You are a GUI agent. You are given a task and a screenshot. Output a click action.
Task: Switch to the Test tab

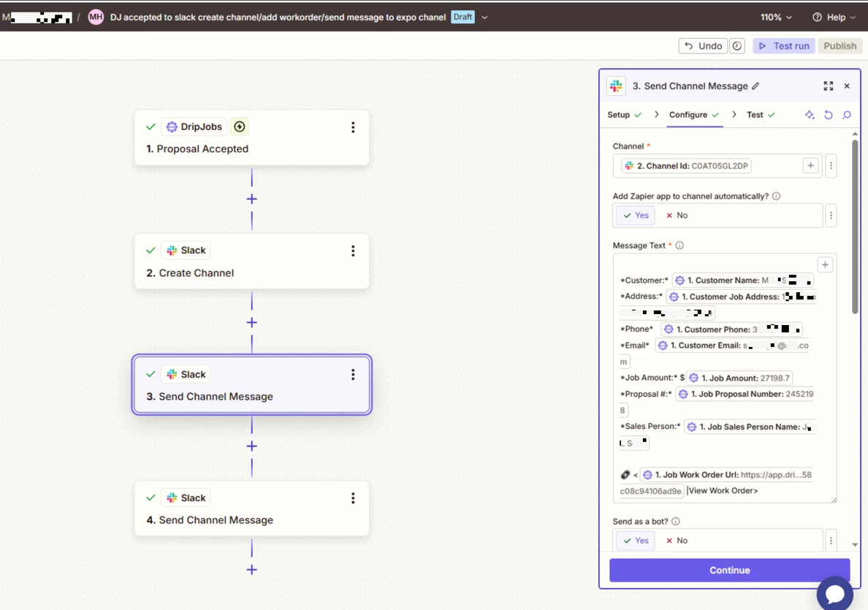(x=760, y=115)
